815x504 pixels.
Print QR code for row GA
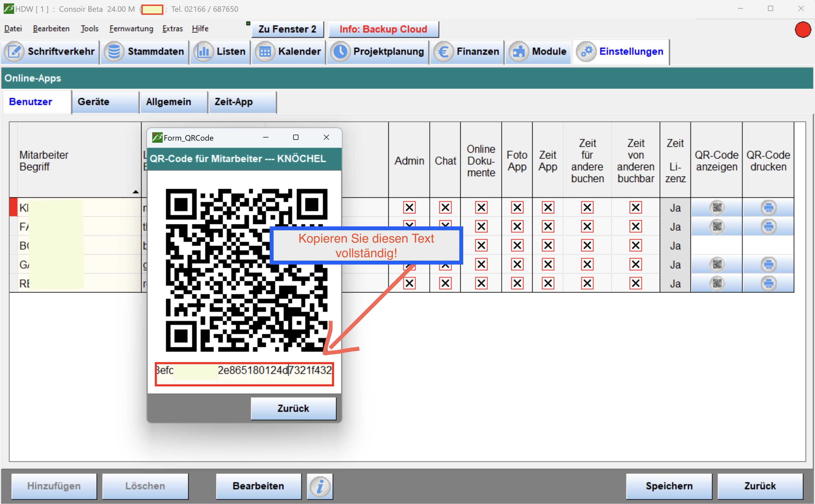[768, 264]
